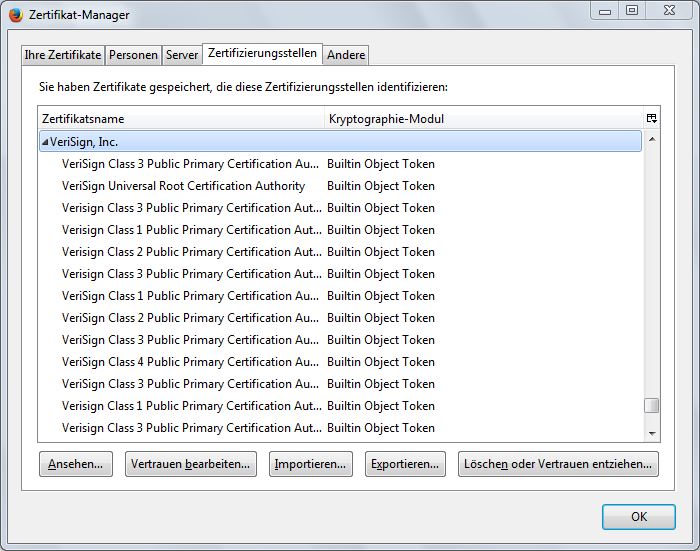The image size is (700, 551).
Task: Click the scrollbar down arrow of the certificate list
Action: point(652,433)
